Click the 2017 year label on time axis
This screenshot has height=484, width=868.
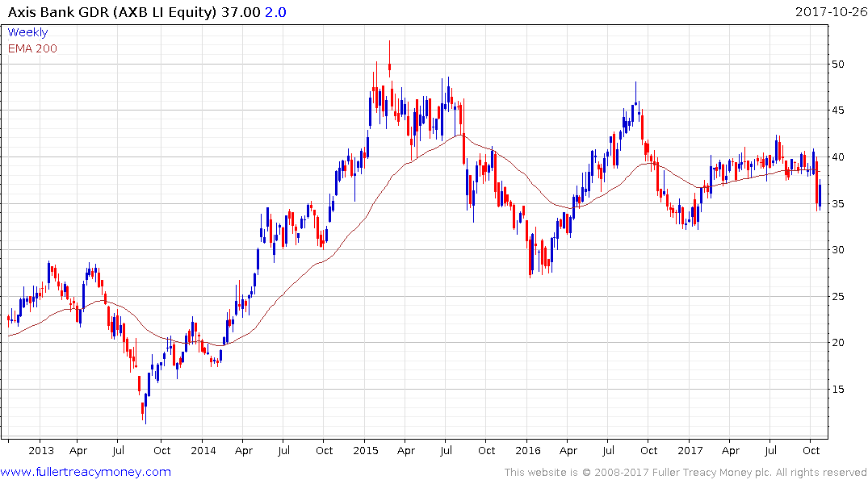(690, 451)
